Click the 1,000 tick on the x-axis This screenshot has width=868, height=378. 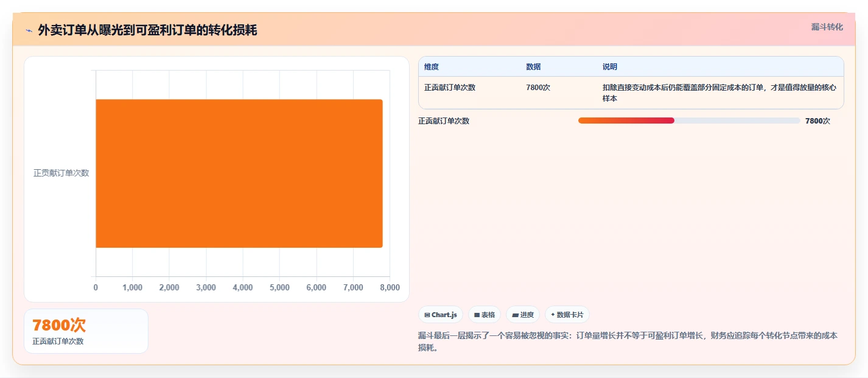pyautogui.click(x=132, y=287)
